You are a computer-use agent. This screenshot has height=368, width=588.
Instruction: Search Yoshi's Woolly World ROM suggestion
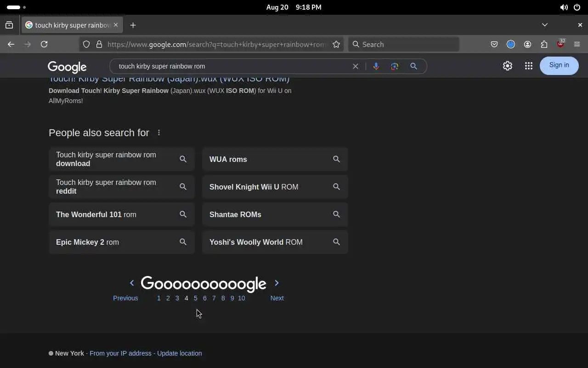pos(275,242)
